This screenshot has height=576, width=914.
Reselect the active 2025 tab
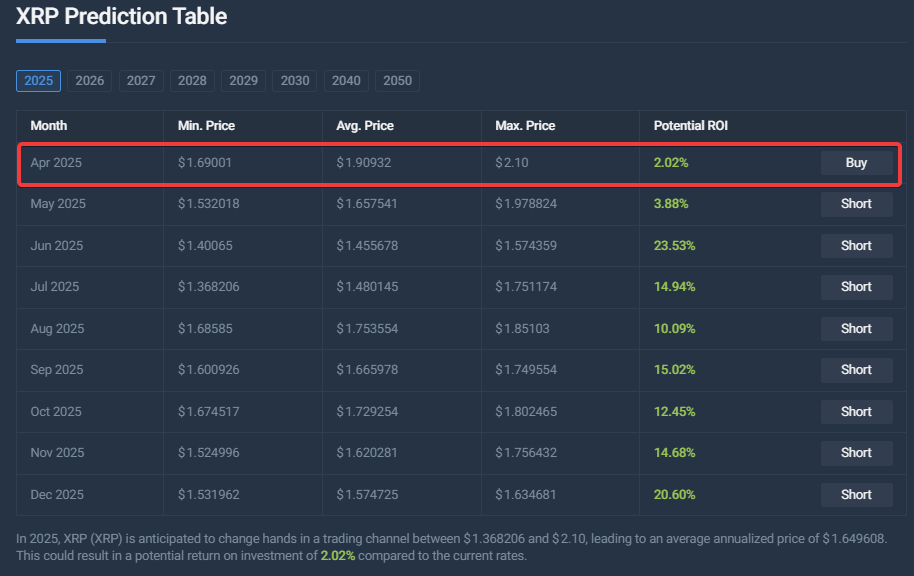click(x=38, y=80)
